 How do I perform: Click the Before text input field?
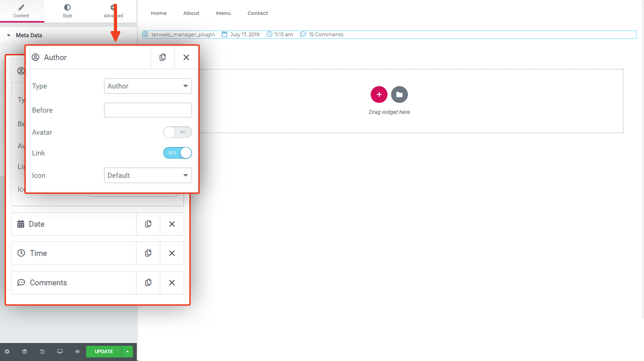click(148, 110)
